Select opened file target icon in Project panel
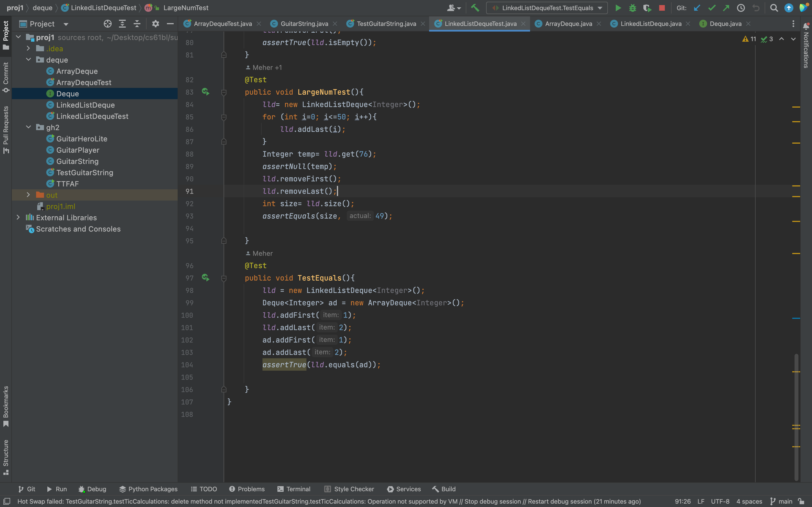The height and width of the screenshot is (507, 812). point(107,24)
